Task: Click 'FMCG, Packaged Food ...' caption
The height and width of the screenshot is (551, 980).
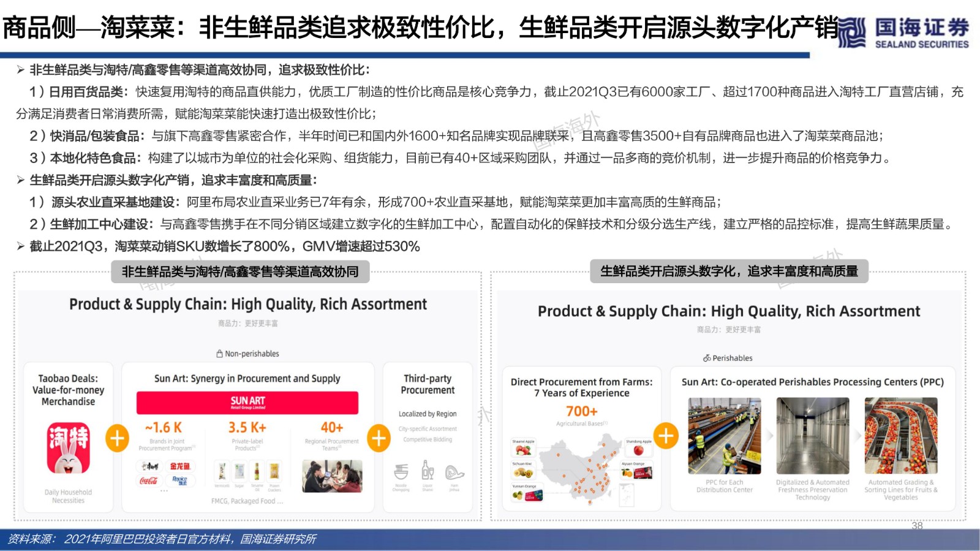Action: point(247,501)
